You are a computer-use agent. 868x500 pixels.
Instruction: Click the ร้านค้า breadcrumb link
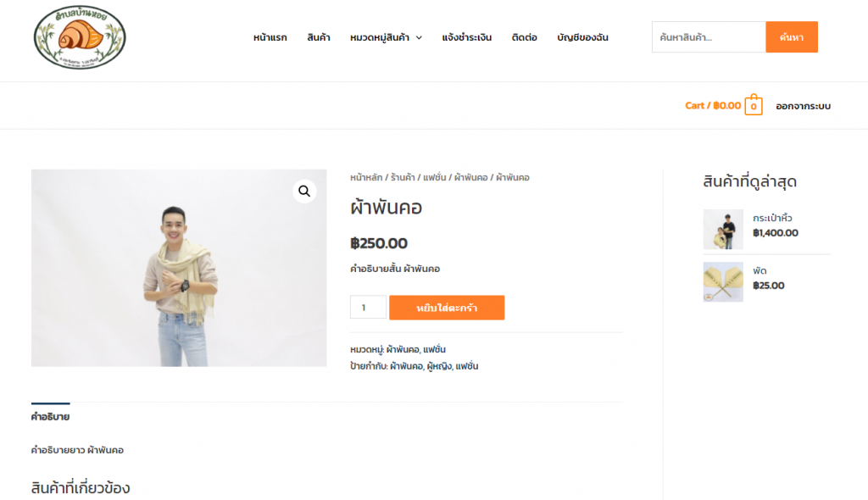[x=403, y=178]
